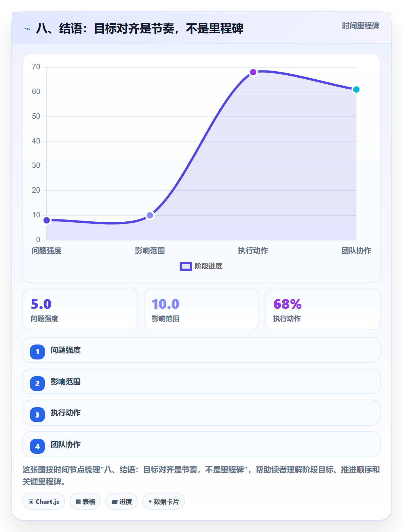
Task: Select the 5.0 问题强度 stat card
Action: click(x=80, y=309)
